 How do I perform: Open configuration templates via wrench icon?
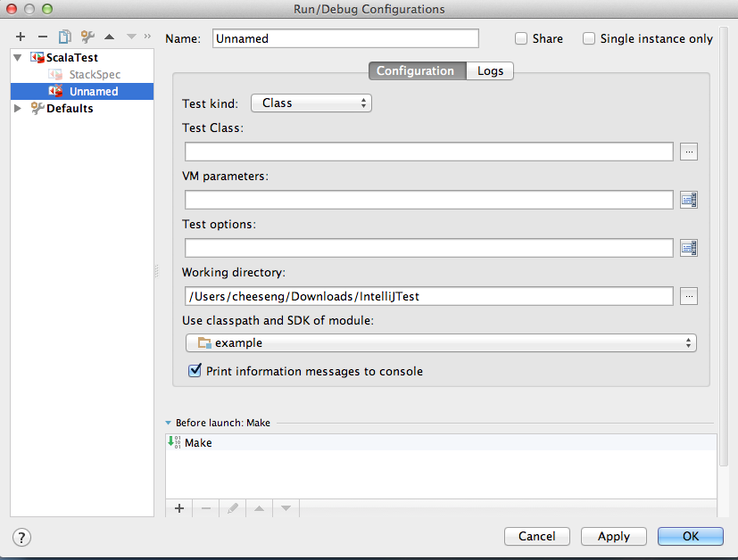click(x=86, y=37)
